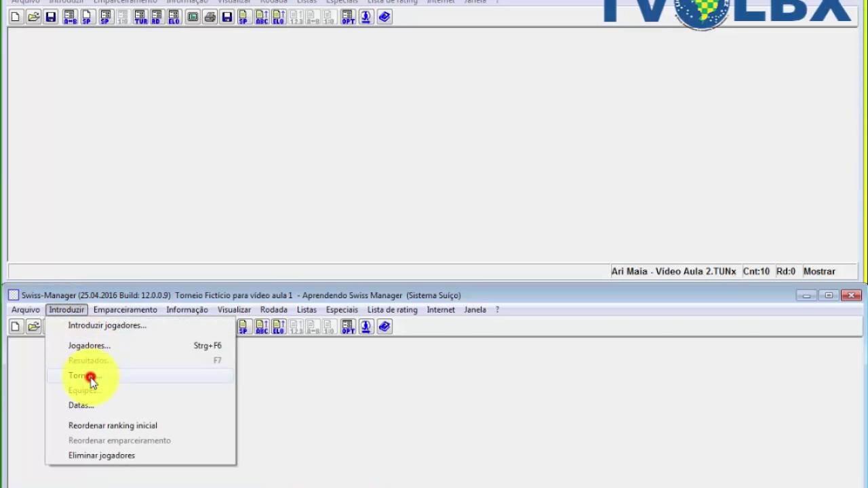Open the Janela menu in the Swiss-Manager window

pos(475,310)
